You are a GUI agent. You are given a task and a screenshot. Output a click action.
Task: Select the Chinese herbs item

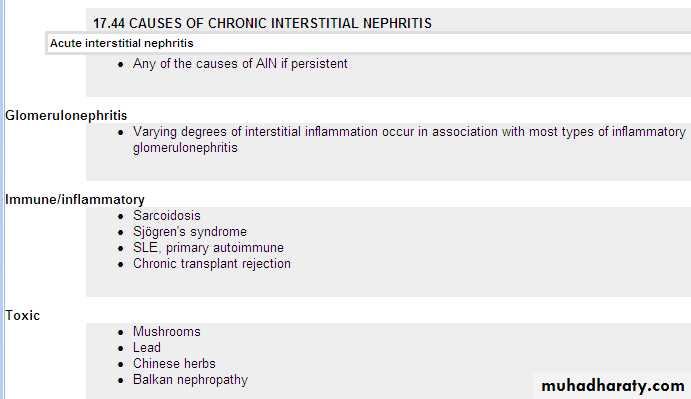pyautogui.click(x=174, y=364)
